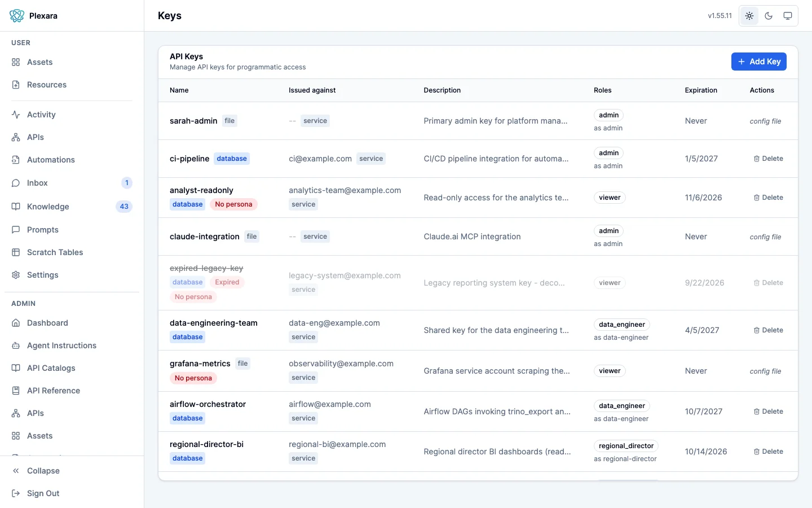Screen dimensions: 812x508
Task: Click the Settings gear icon
Action: pyautogui.click(x=16, y=275)
